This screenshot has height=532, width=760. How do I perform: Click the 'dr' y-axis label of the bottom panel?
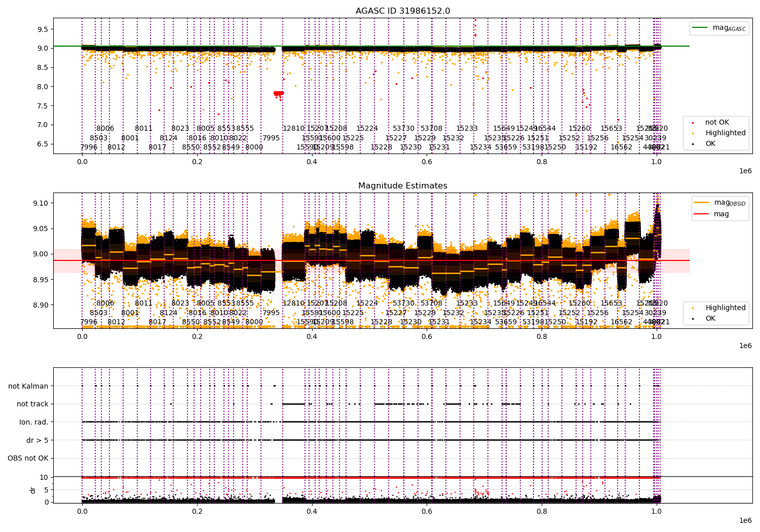pyautogui.click(x=32, y=490)
